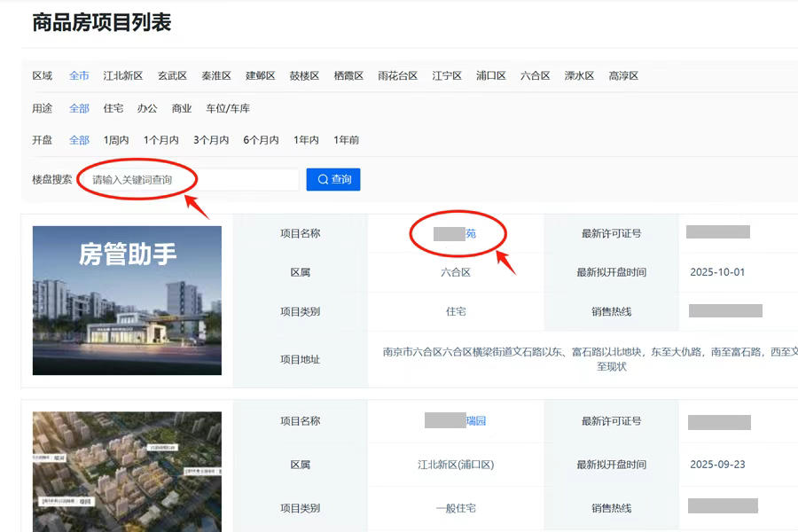This screenshot has height=532, width=798.
Task: Choose 建邺区 in region filter
Action: pos(261,76)
